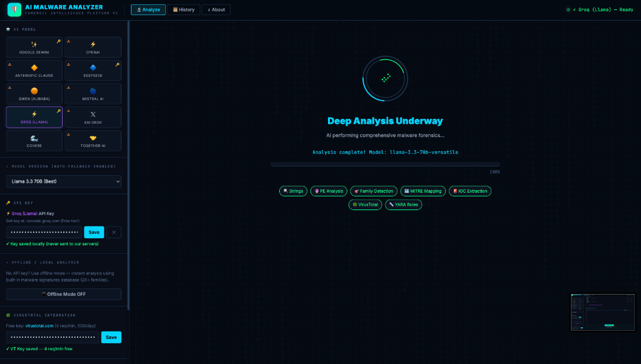The width and height of the screenshot is (641, 364).
Task: Click the YARA Rules chip
Action: [404, 205]
